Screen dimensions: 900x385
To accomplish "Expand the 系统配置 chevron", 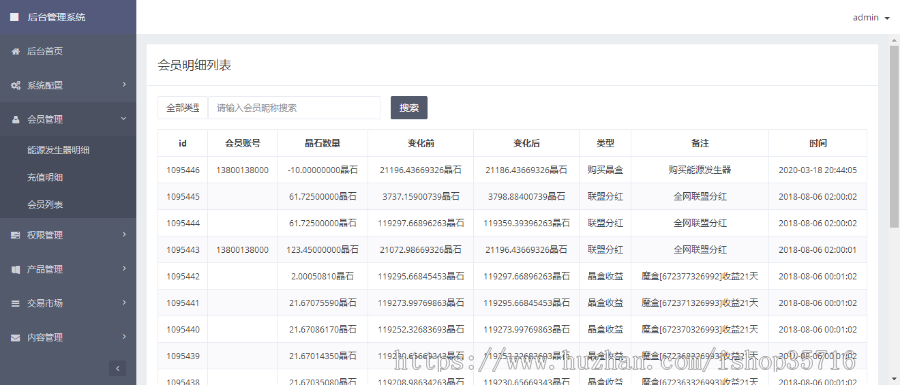I will pos(124,85).
